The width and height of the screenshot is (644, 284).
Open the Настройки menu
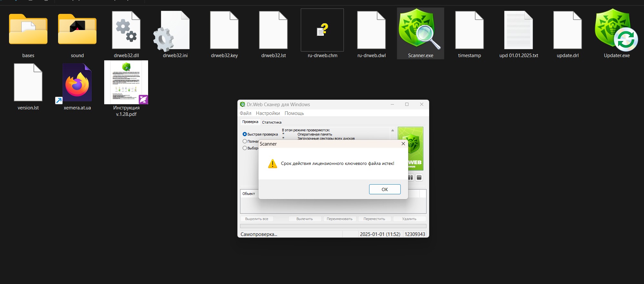[268, 113]
